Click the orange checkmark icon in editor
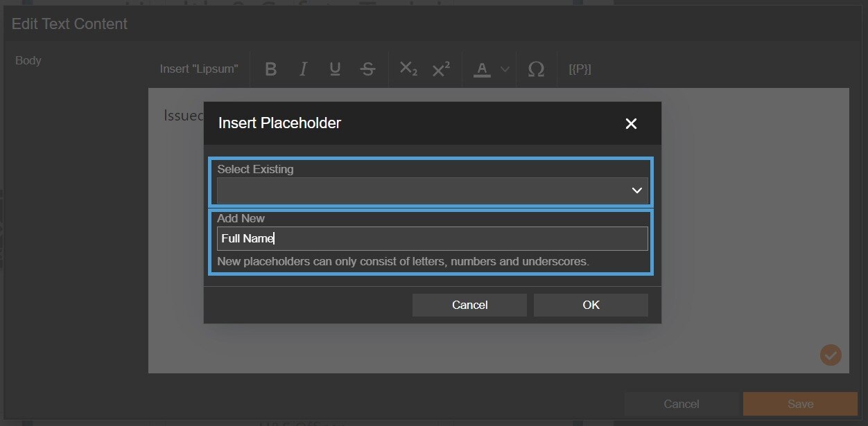Viewport: 868px width, 426px height. 831,355
